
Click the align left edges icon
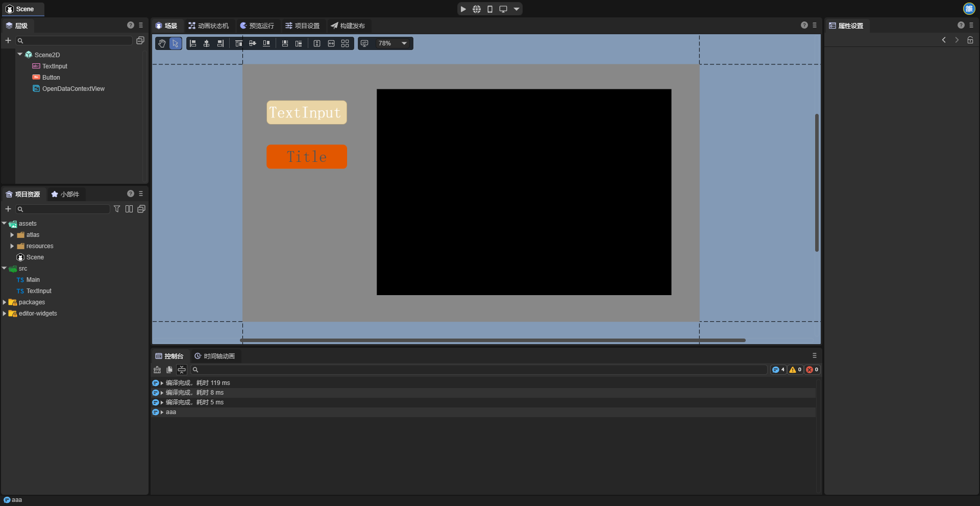click(x=193, y=43)
